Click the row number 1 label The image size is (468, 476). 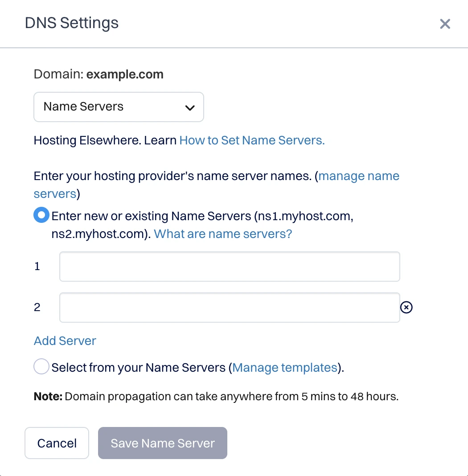pyautogui.click(x=37, y=267)
